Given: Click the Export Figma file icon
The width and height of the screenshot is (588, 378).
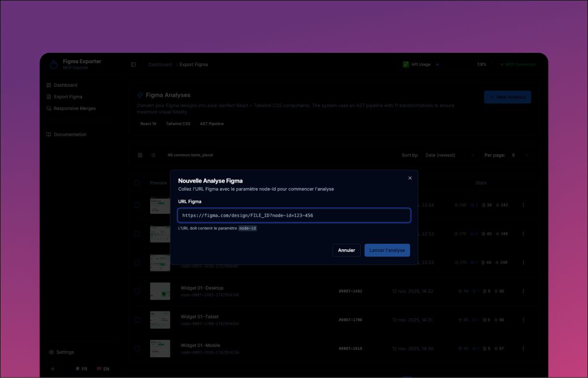Looking at the screenshot, I should point(49,97).
